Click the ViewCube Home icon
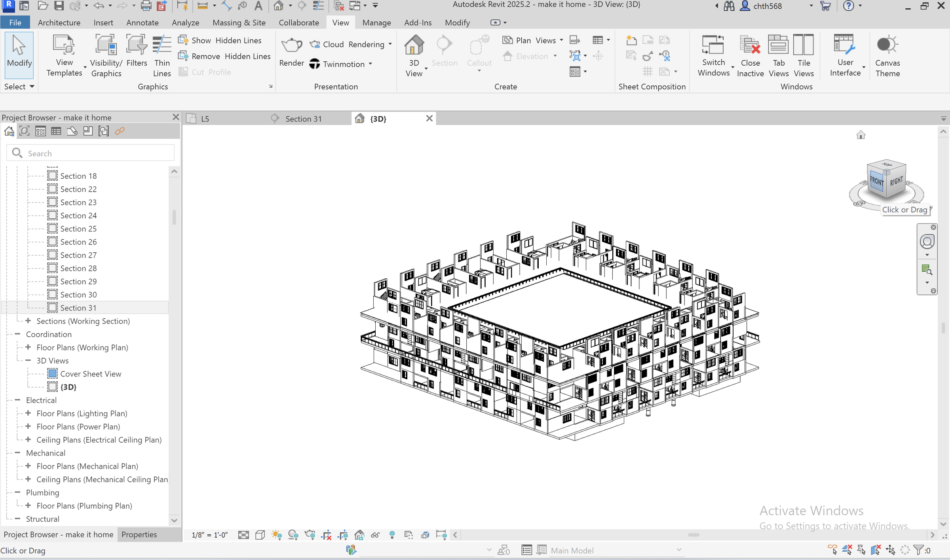Image resolution: width=950 pixels, height=560 pixels. [x=861, y=135]
